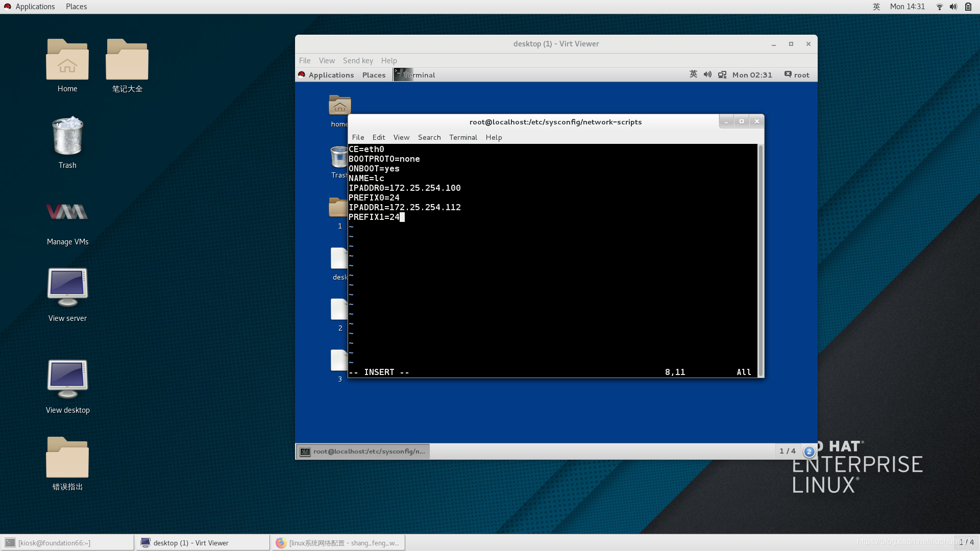Open terminal View menu
The width and height of the screenshot is (980, 551).
[401, 137]
